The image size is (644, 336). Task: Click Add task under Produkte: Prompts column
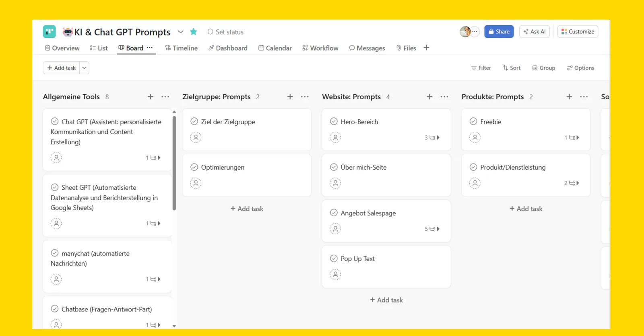tap(526, 209)
